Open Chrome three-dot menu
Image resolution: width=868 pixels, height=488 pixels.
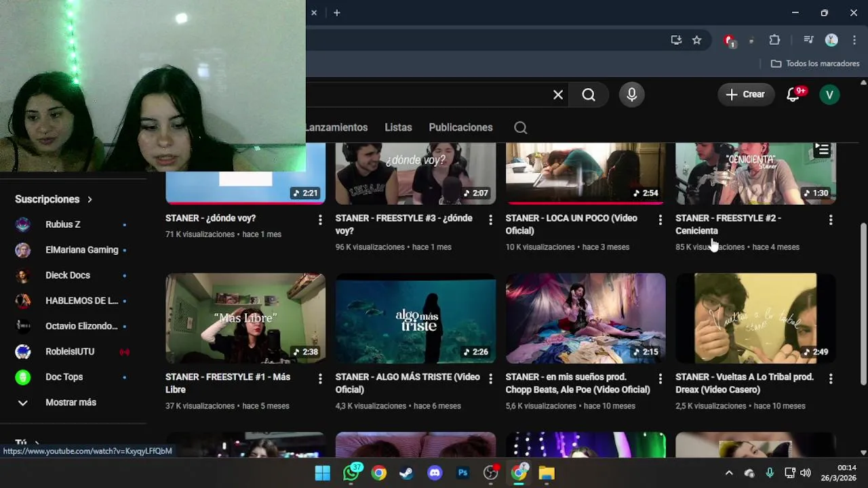[x=854, y=40]
